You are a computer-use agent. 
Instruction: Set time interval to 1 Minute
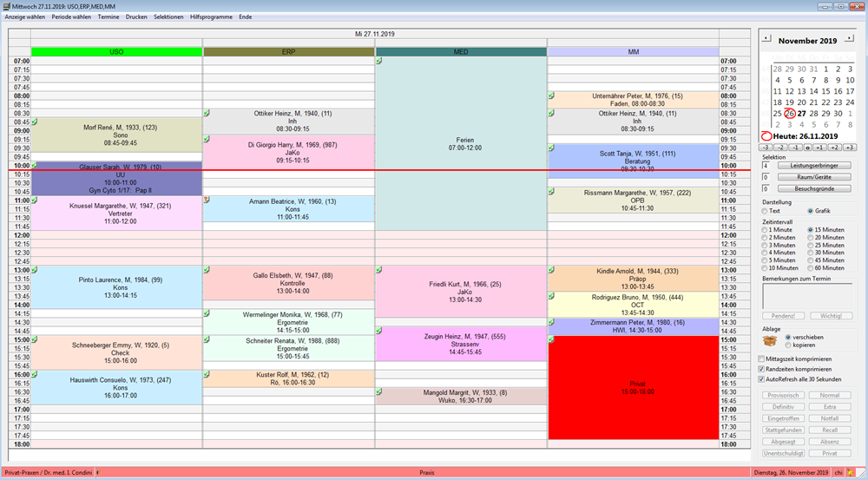pyautogui.click(x=765, y=230)
